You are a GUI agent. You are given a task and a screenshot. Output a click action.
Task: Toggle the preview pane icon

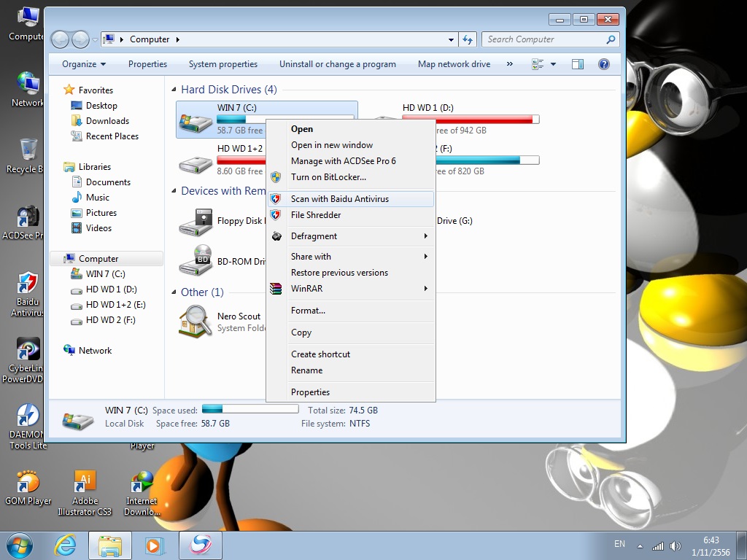pyautogui.click(x=578, y=64)
